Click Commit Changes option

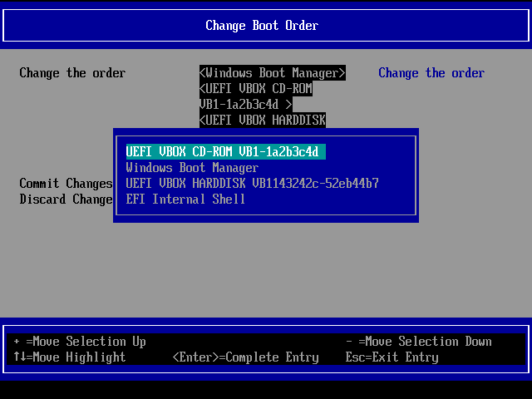[x=66, y=184]
